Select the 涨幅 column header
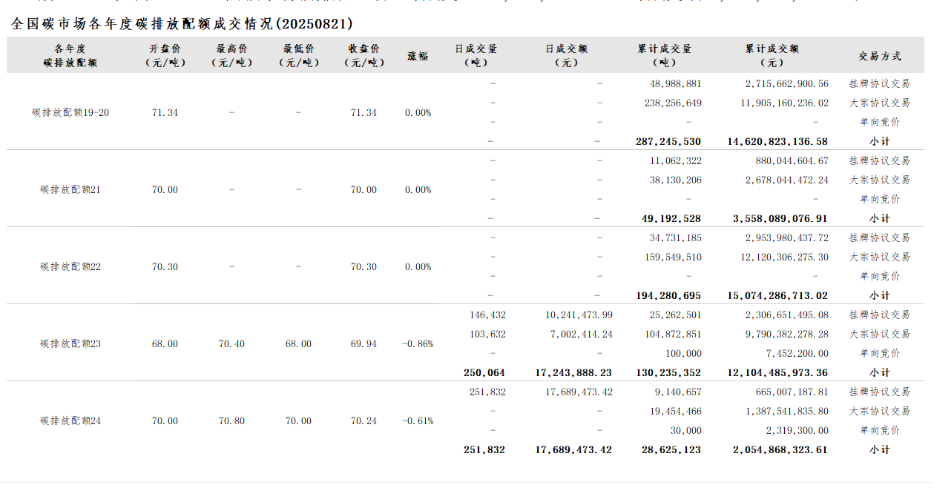The height and width of the screenshot is (490, 943). click(418, 55)
